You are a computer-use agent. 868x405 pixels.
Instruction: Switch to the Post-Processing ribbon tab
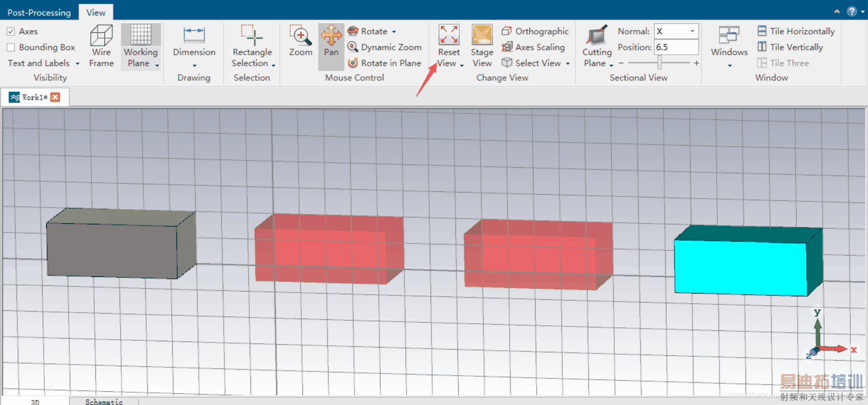pyautogui.click(x=39, y=12)
